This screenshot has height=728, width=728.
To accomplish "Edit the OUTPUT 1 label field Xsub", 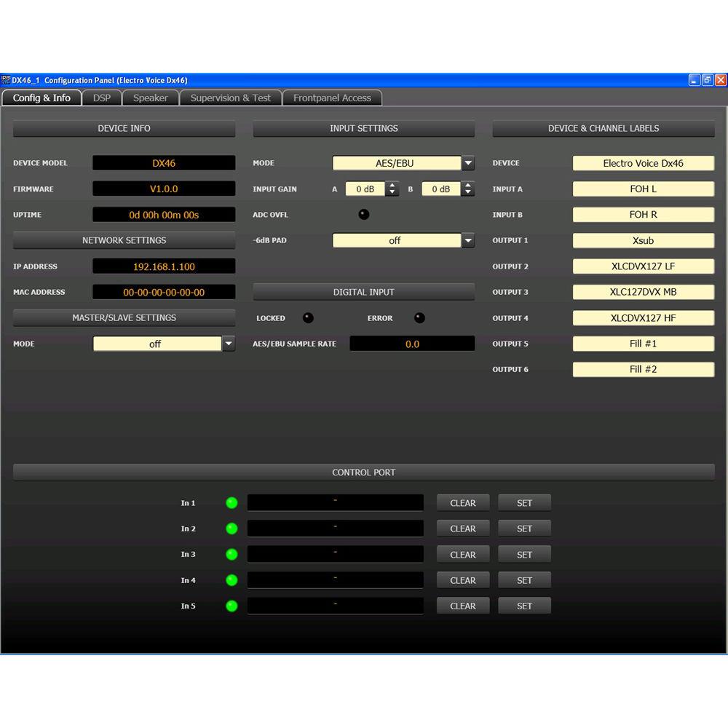I will point(643,240).
